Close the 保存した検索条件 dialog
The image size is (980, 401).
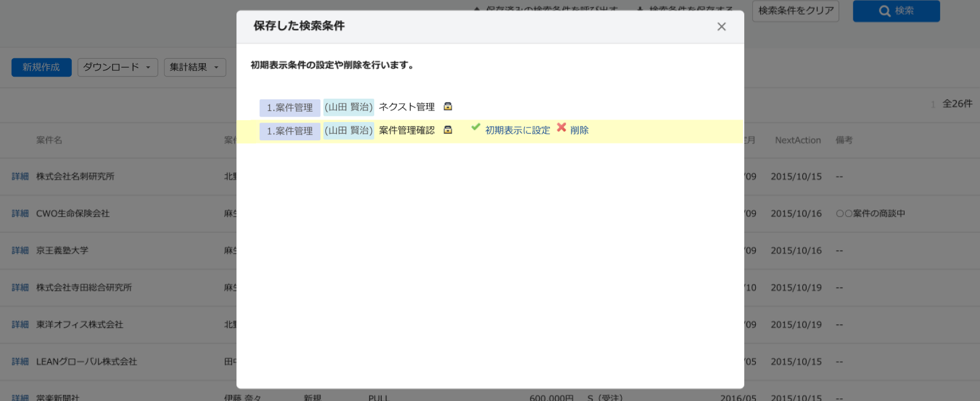click(x=722, y=26)
